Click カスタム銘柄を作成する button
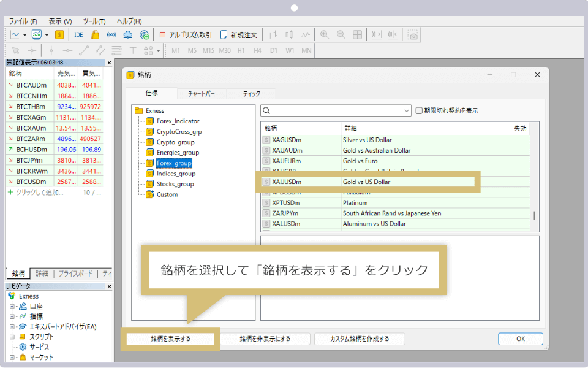This screenshot has width=588, height=368. click(x=360, y=339)
